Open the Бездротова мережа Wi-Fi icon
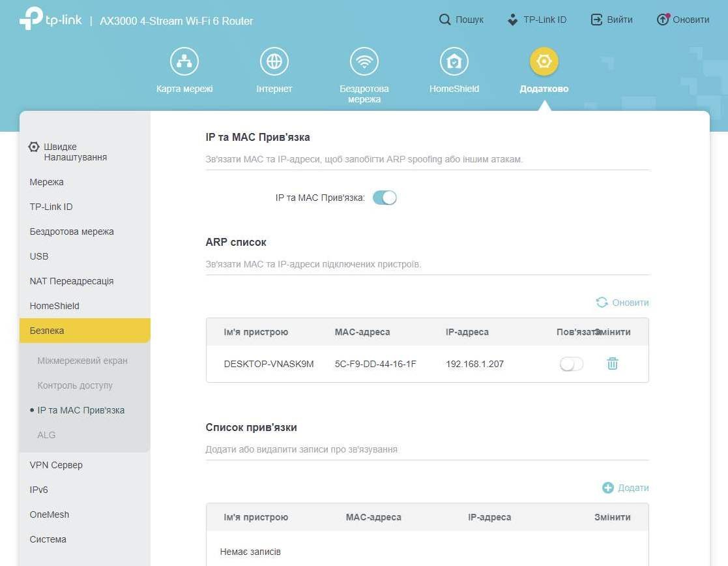Image resolution: width=728 pixels, height=566 pixels. 364,62
